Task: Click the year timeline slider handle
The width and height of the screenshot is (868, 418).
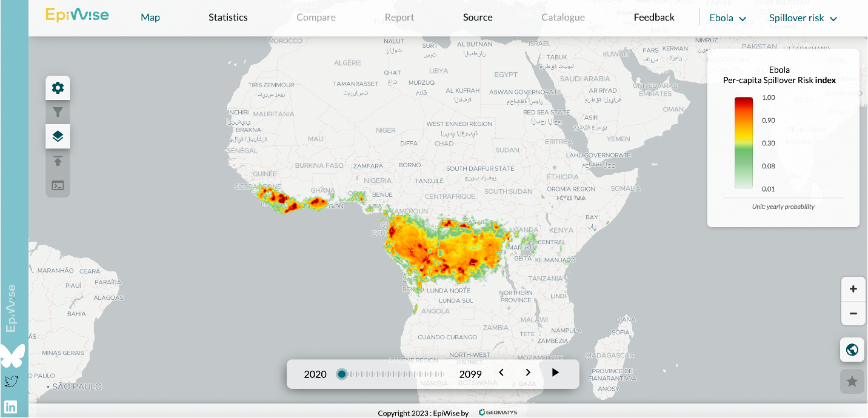Action: tap(342, 374)
